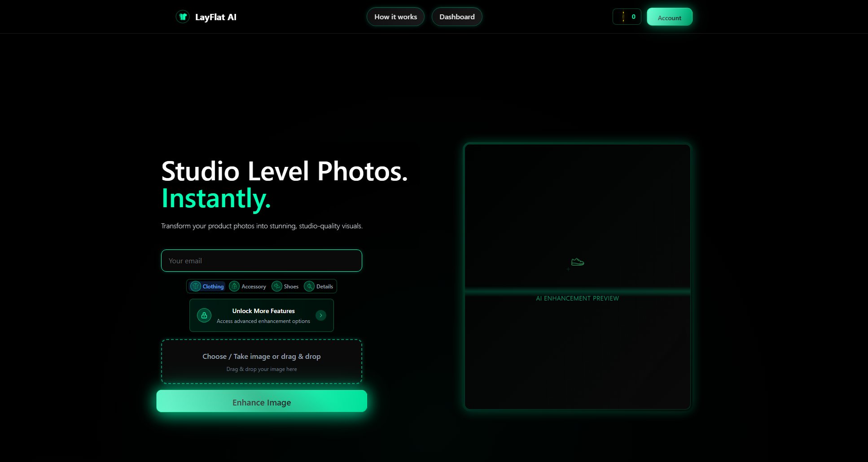Screen dimensions: 868x462
Task: Click Unlock More Features text
Action: point(263,311)
